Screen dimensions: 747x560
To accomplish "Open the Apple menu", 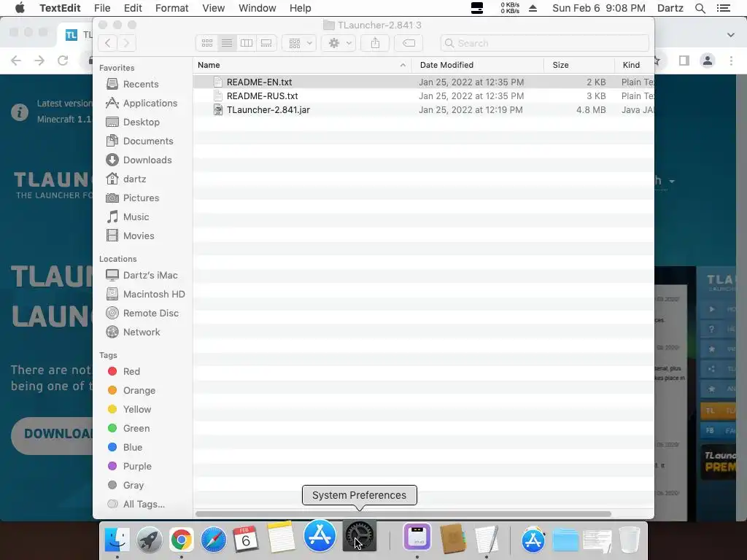I will click(20, 8).
